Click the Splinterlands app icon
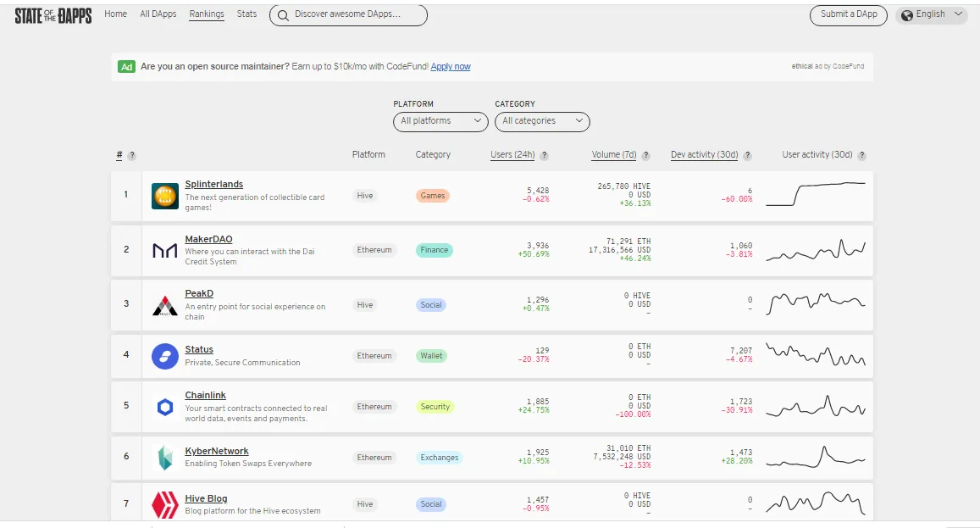The width and height of the screenshot is (980, 528). (x=165, y=196)
